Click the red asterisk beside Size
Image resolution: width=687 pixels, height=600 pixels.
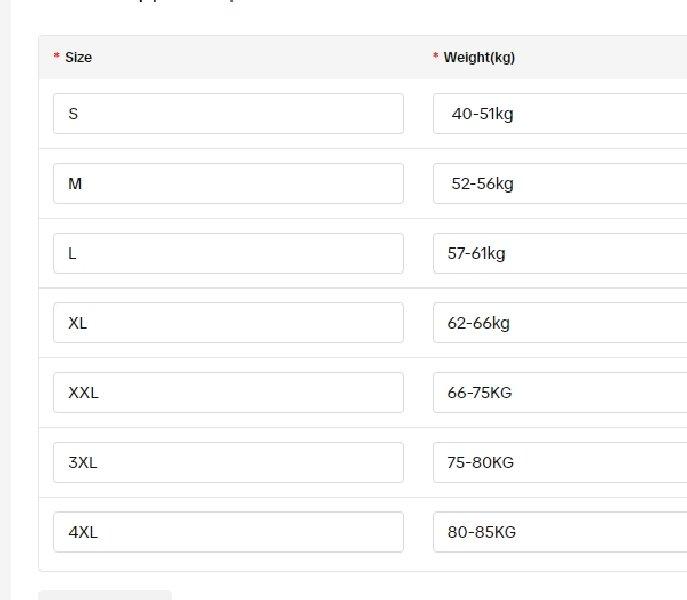click(57, 56)
